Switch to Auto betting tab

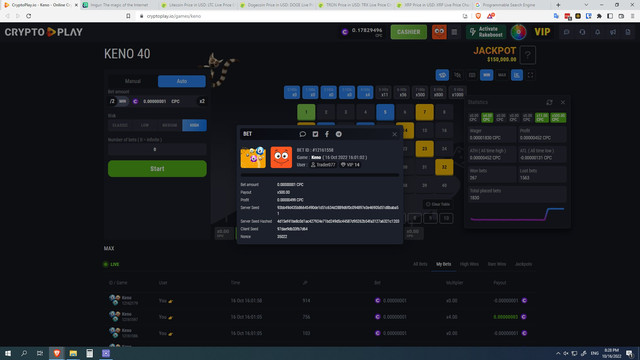click(x=182, y=81)
